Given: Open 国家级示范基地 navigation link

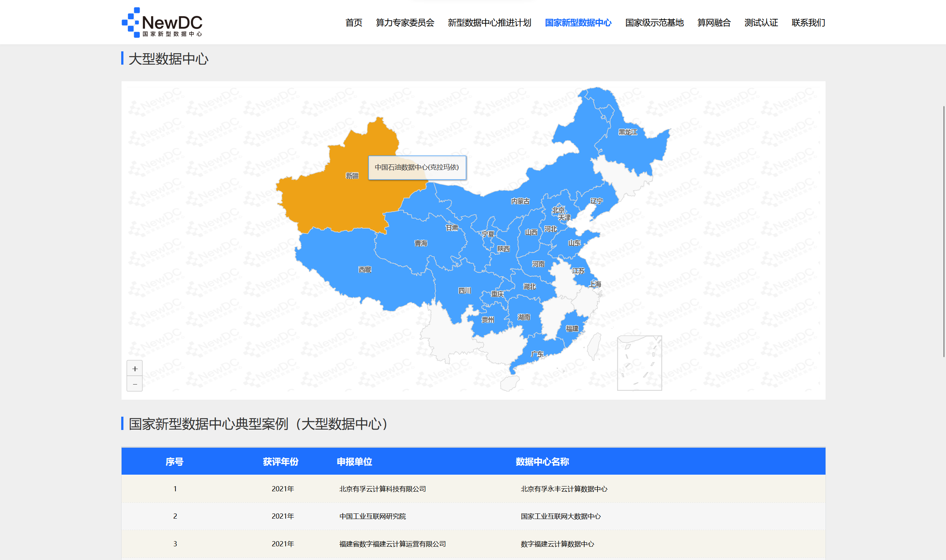Looking at the screenshot, I should [x=654, y=23].
